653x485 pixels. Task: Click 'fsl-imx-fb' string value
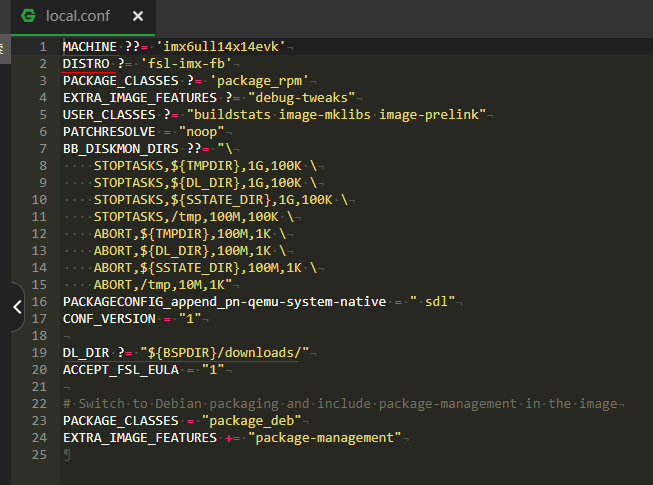(186, 64)
